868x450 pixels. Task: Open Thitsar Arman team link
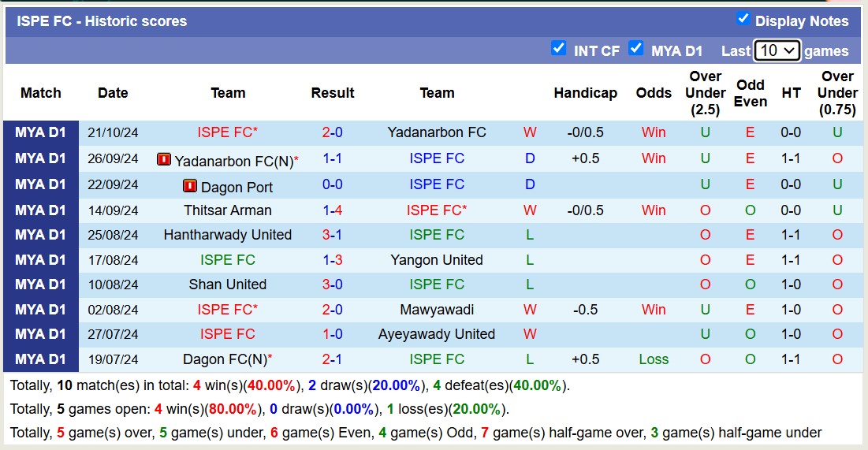(x=227, y=210)
